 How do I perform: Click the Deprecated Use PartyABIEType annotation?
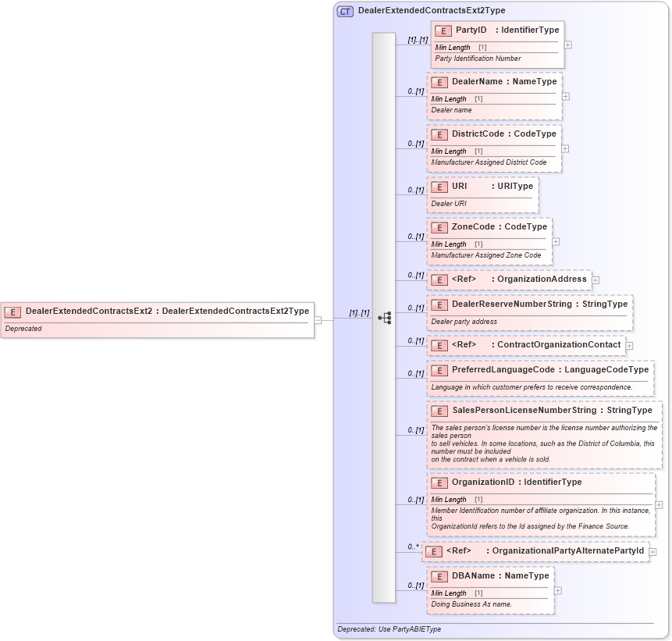coord(388,629)
